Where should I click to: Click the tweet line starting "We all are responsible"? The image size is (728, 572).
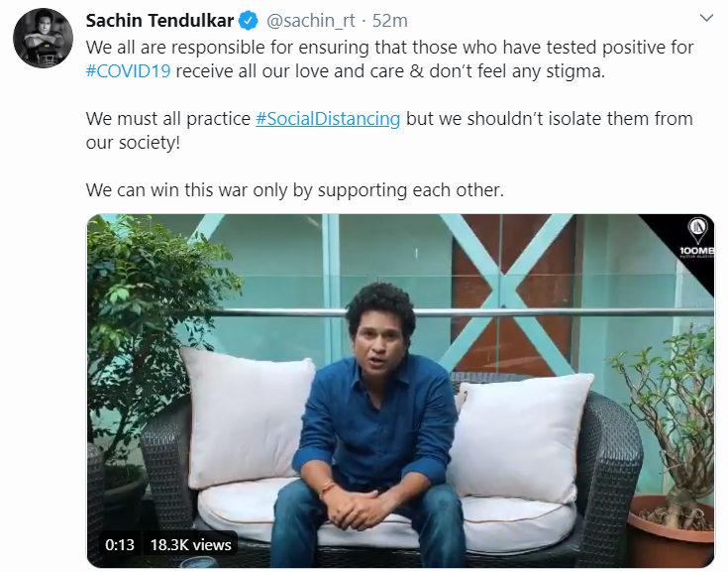[x=389, y=47]
